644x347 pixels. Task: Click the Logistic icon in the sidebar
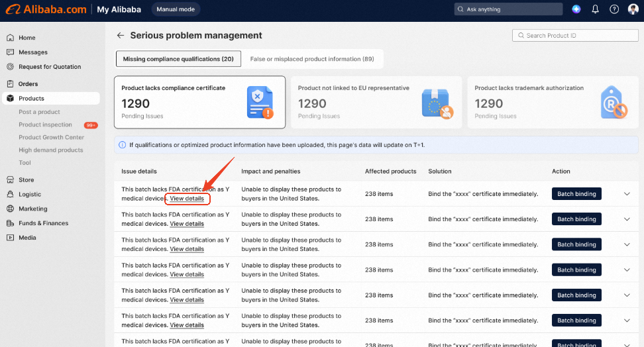(10, 194)
